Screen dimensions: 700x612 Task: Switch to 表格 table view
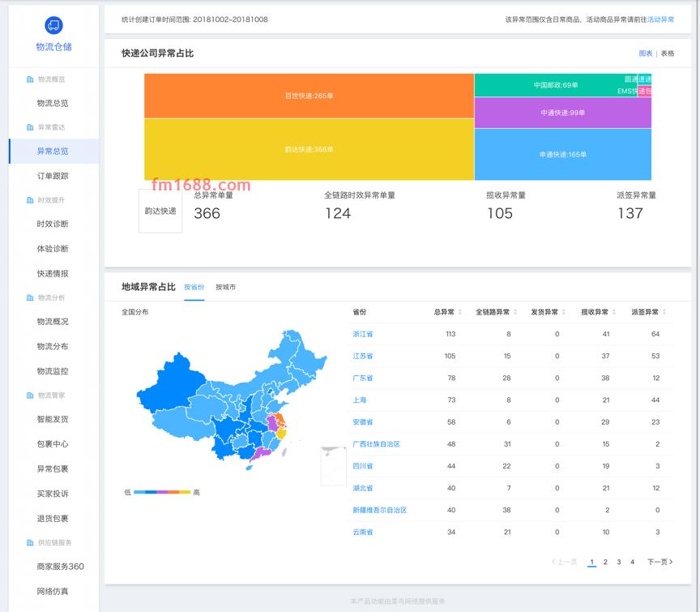(x=668, y=53)
